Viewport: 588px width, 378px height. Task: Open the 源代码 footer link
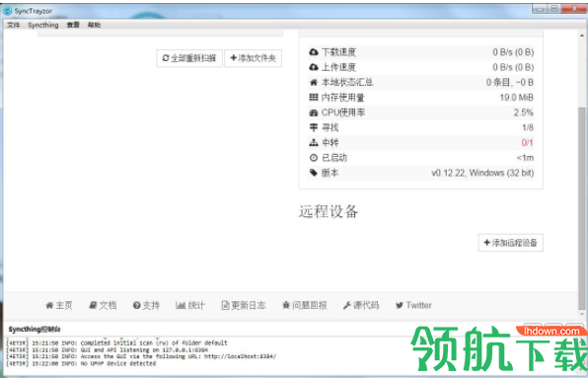361,305
